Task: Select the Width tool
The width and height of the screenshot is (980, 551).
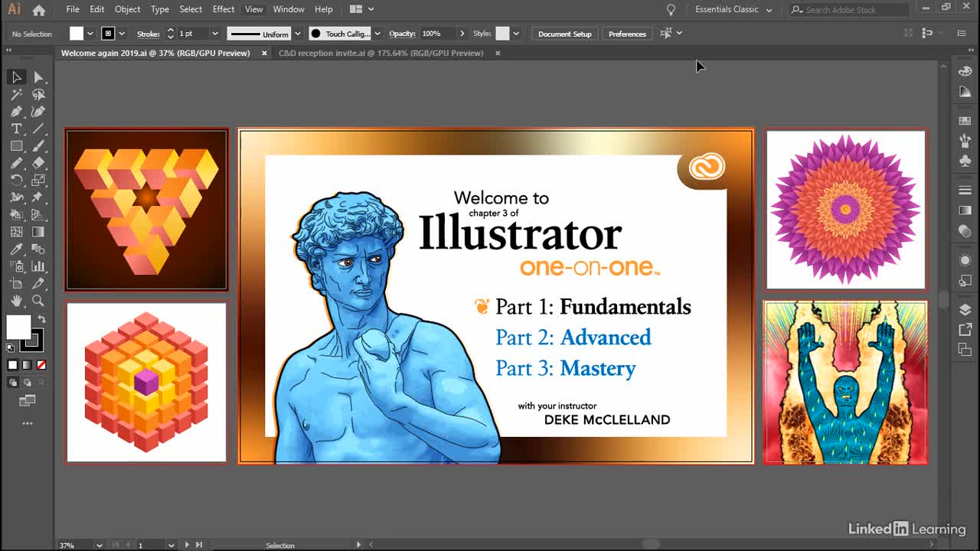Action: (16, 197)
